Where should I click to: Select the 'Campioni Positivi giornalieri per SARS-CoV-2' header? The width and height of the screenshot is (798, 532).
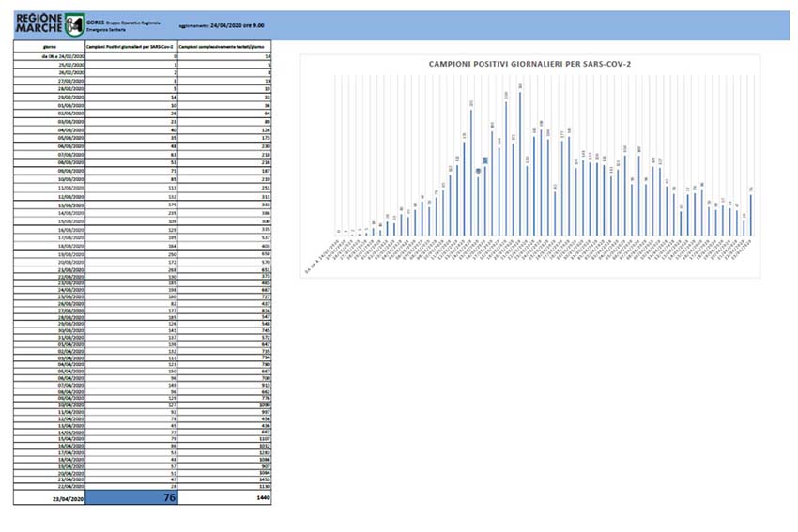[x=130, y=45]
